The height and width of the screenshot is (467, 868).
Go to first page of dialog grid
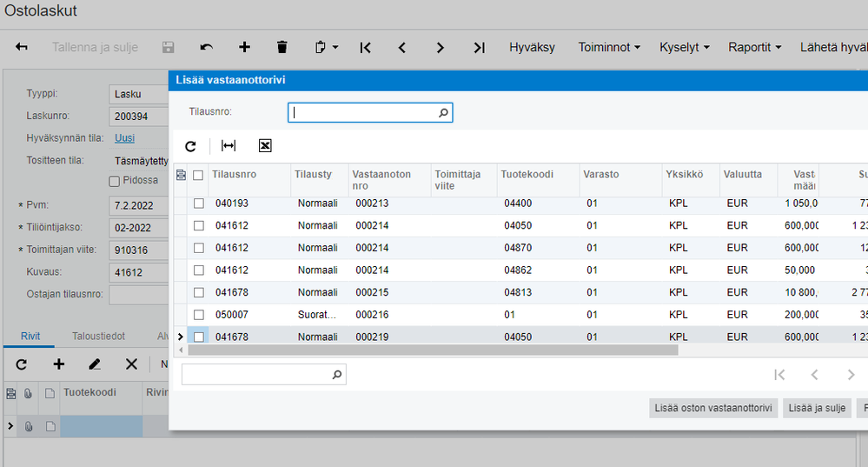point(779,375)
